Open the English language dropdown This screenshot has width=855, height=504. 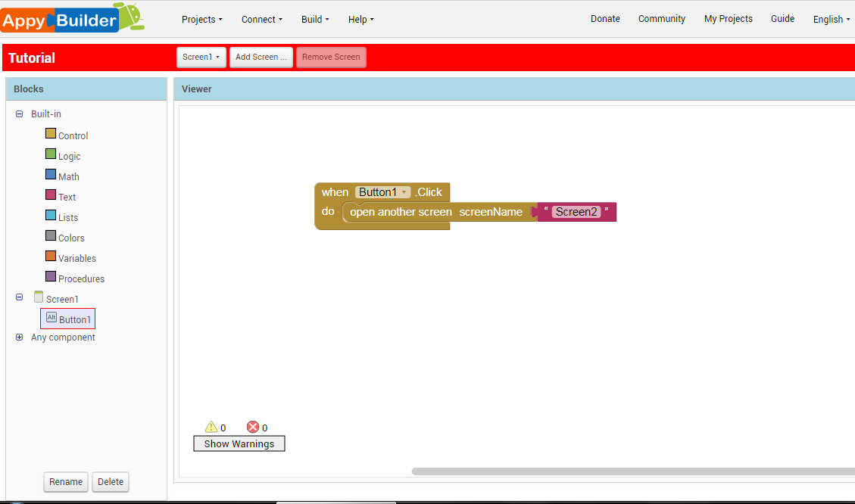click(831, 19)
